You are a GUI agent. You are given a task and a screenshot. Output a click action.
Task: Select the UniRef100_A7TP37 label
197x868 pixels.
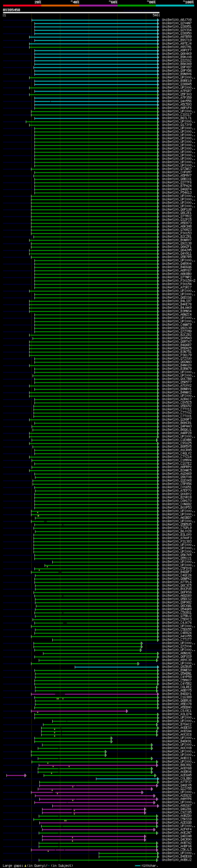click(x=176, y=782)
